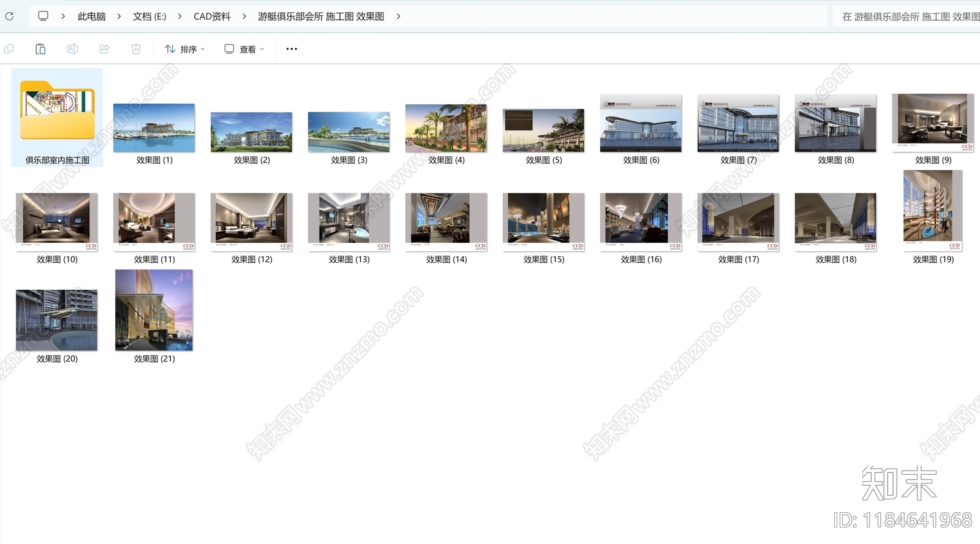980x544 pixels.
Task: Select thumbnail 效果图 (15)
Action: tap(543, 222)
